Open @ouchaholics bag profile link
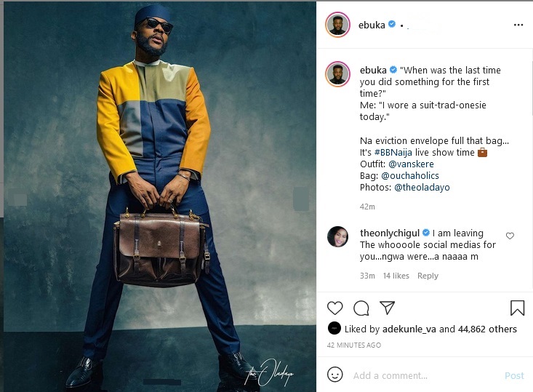The image size is (533, 392). point(410,175)
